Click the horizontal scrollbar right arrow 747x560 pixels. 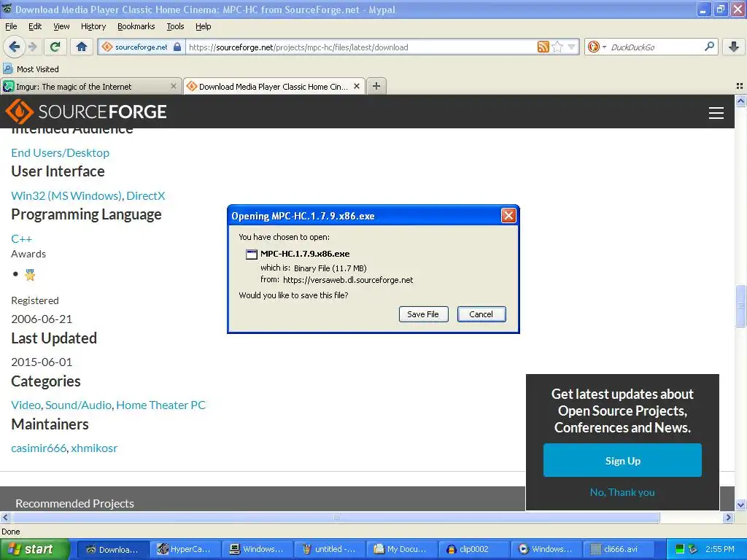tap(728, 517)
